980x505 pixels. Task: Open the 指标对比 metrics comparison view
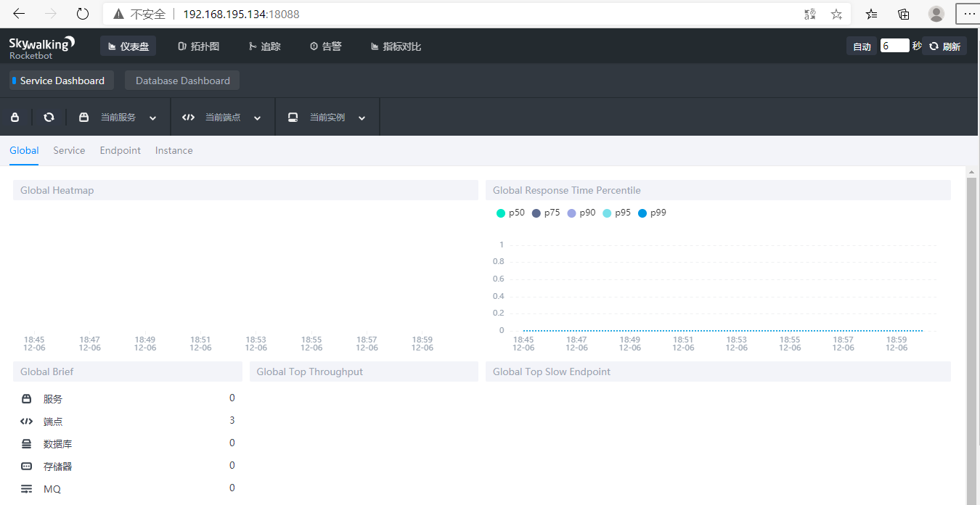[x=396, y=46]
